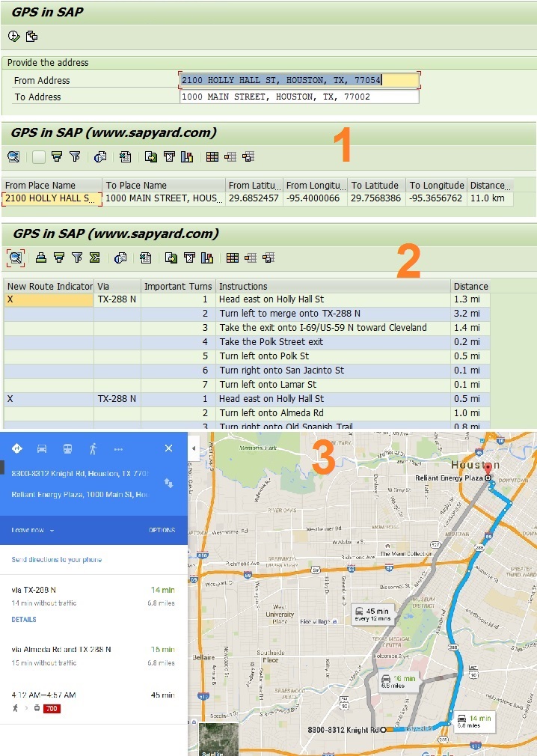
Task: Close the Google Maps directions panel
Action: [x=168, y=448]
